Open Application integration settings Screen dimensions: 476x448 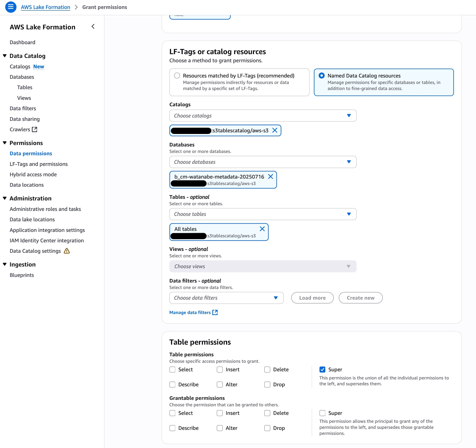click(47, 230)
